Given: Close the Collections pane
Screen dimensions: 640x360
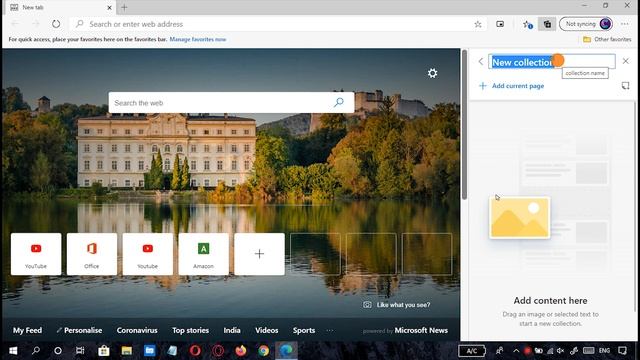Looking at the screenshot, I should 626,61.
